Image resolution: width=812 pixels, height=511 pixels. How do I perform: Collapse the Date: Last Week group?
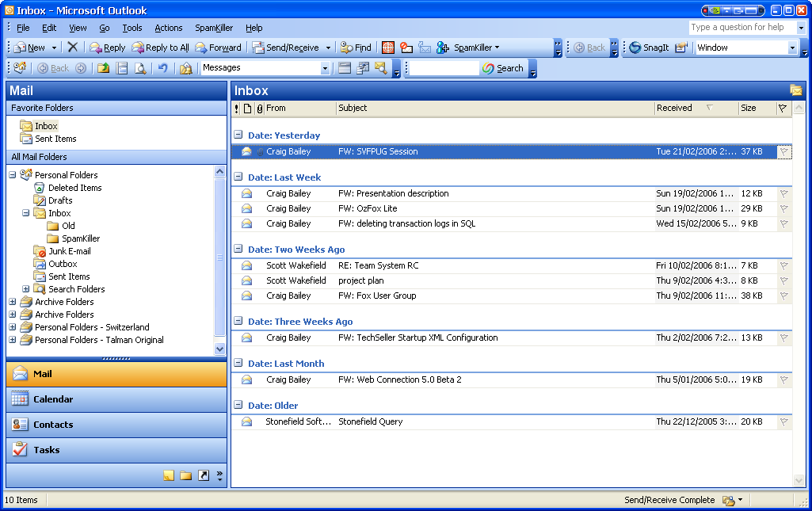click(238, 177)
